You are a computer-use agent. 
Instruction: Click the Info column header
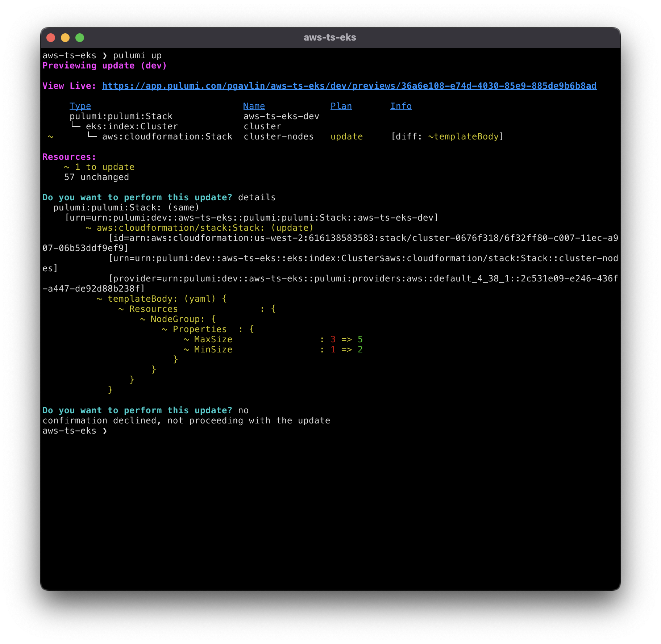pos(401,106)
